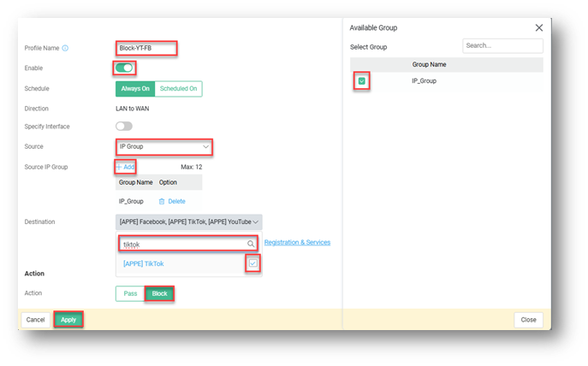This screenshot has width=588, height=366.
Task: Open the Source IP Group dropdown
Action: point(164,147)
